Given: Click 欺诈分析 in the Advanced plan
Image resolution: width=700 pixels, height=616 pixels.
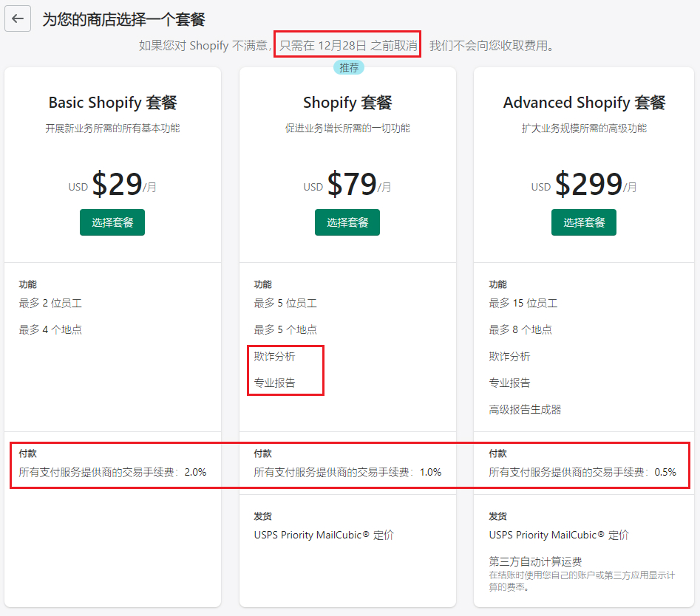Looking at the screenshot, I should (509, 357).
